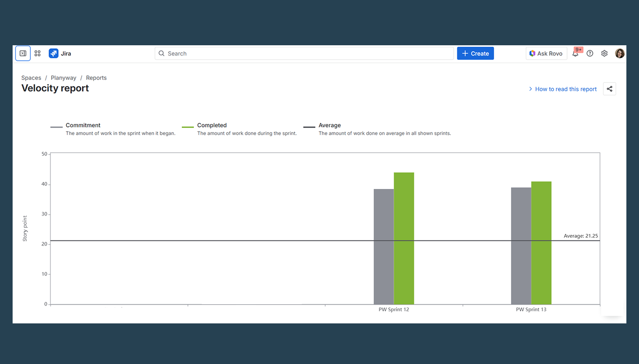
Task: Click the Commitment legend label
Action: [83, 125]
